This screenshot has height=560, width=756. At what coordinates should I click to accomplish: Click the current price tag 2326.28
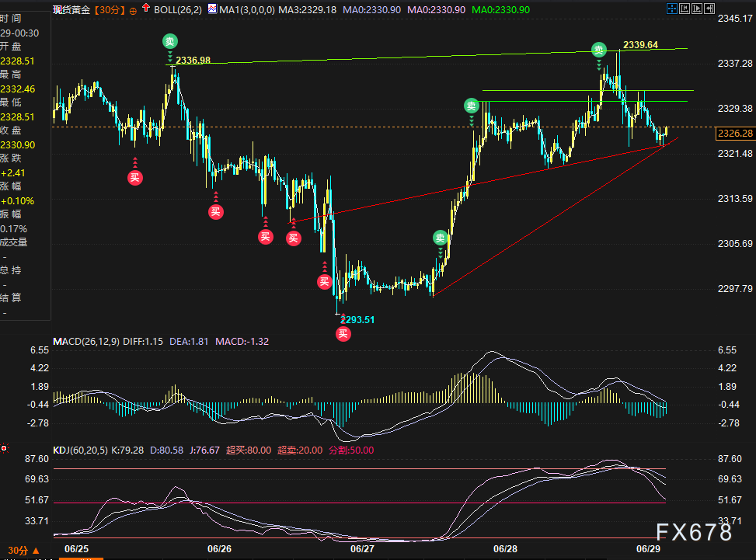pyautogui.click(x=736, y=134)
